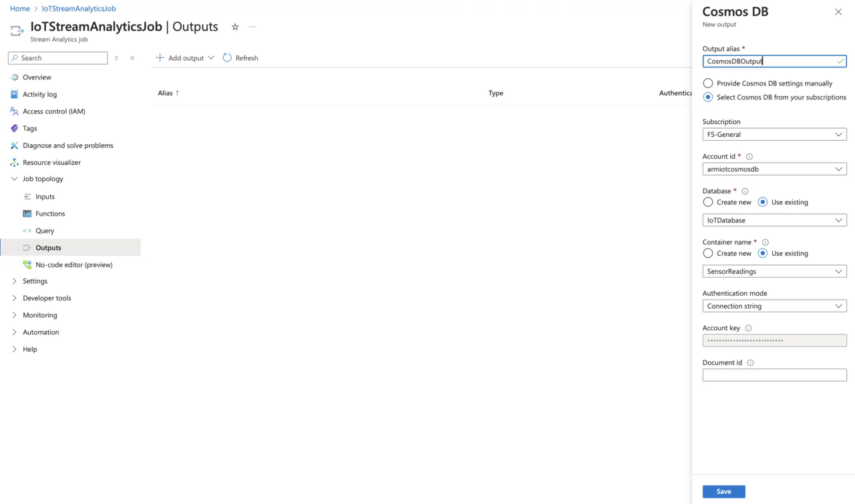Click IoTStreamAnalyticsJob breadcrumb link
This screenshot has height=504, width=855.
tap(79, 9)
